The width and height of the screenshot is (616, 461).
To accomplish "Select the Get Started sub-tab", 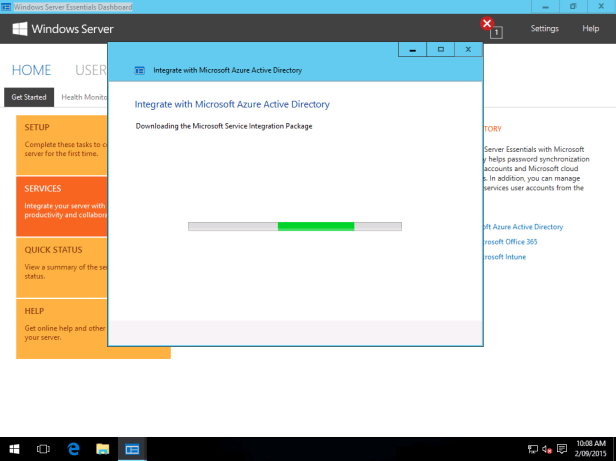I will point(29,97).
